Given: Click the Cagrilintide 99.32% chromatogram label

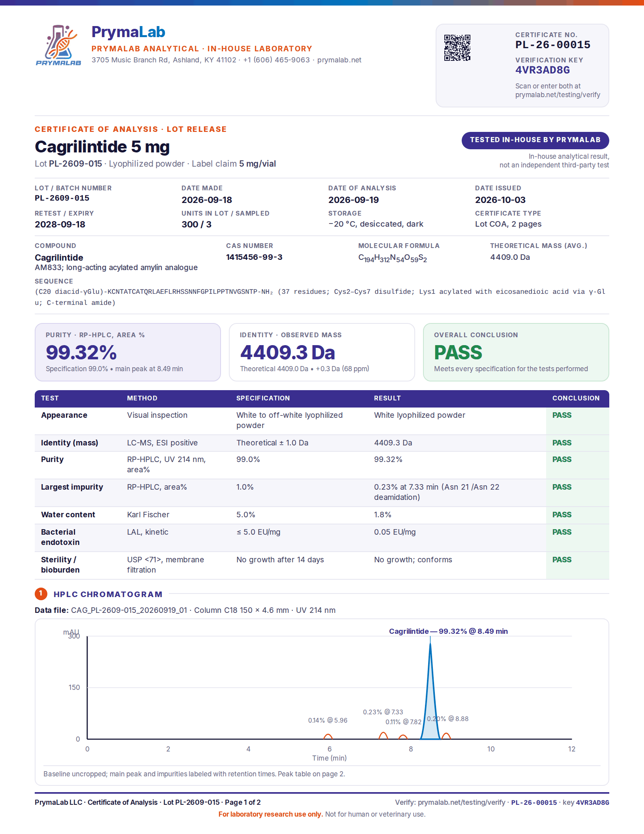Looking at the screenshot, I should pos(448,631).
